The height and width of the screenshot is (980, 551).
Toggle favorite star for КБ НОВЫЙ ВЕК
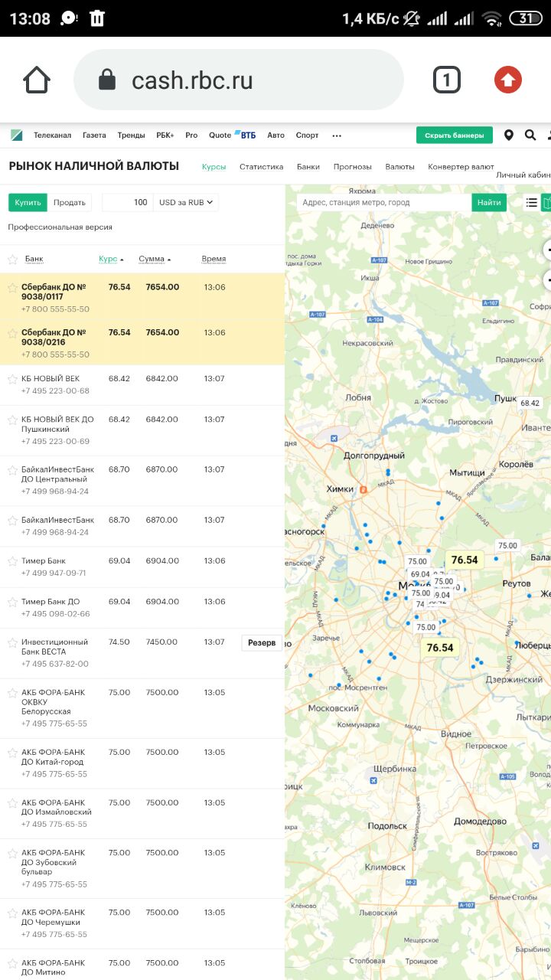(12, 379)
